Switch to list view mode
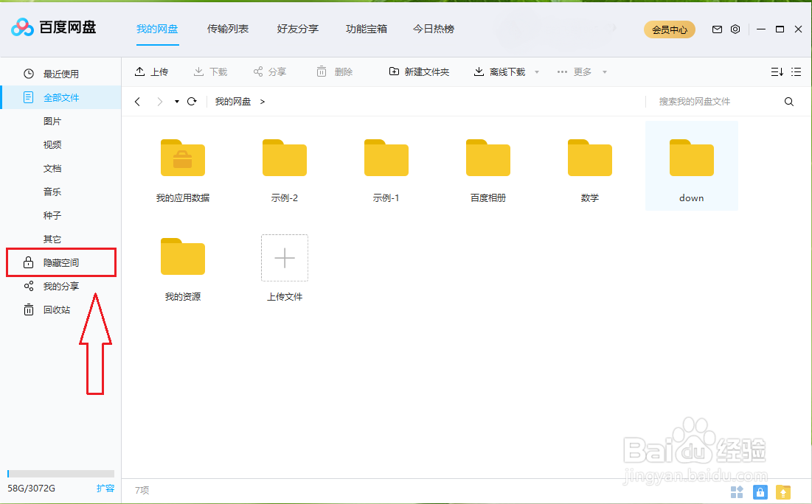Viewport: 812px width, 504px height. [x=795, y=71]
